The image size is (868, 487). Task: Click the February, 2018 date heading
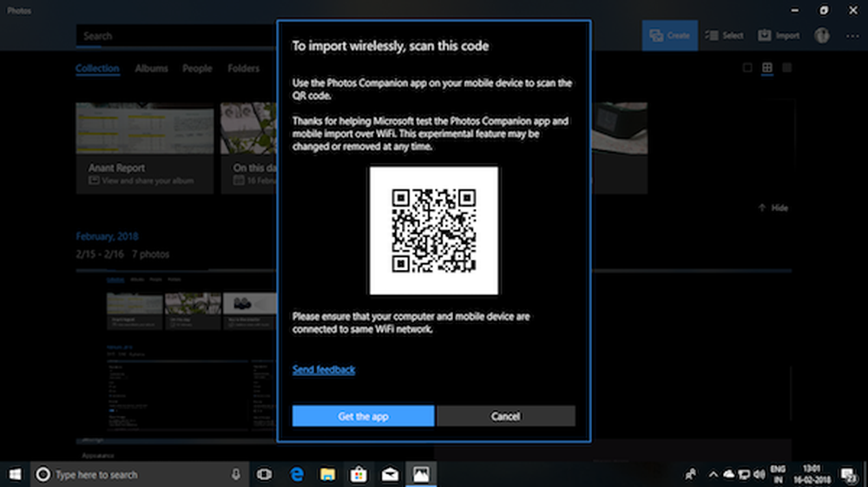[x=107, y=236]
